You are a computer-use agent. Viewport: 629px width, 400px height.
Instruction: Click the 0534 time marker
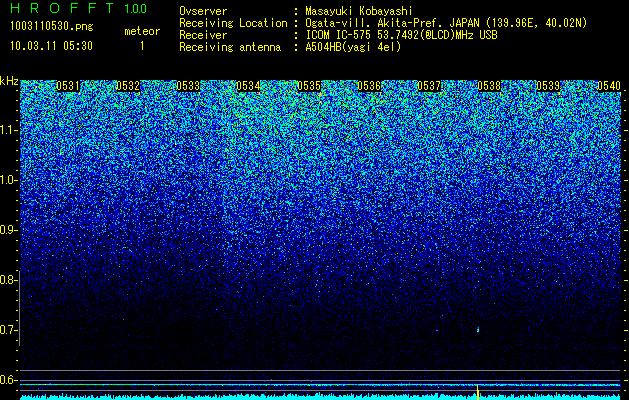(248, 86)
